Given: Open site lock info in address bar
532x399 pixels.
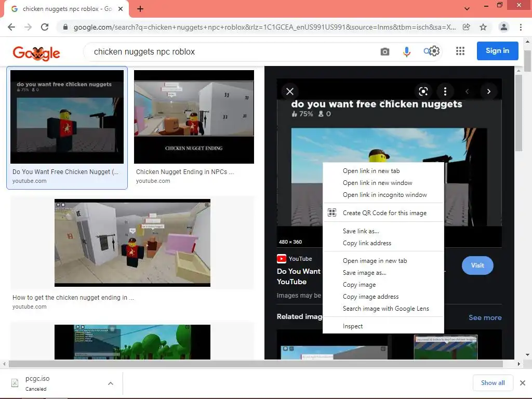Looking at the screenshot, I should [x=65, y=27].
